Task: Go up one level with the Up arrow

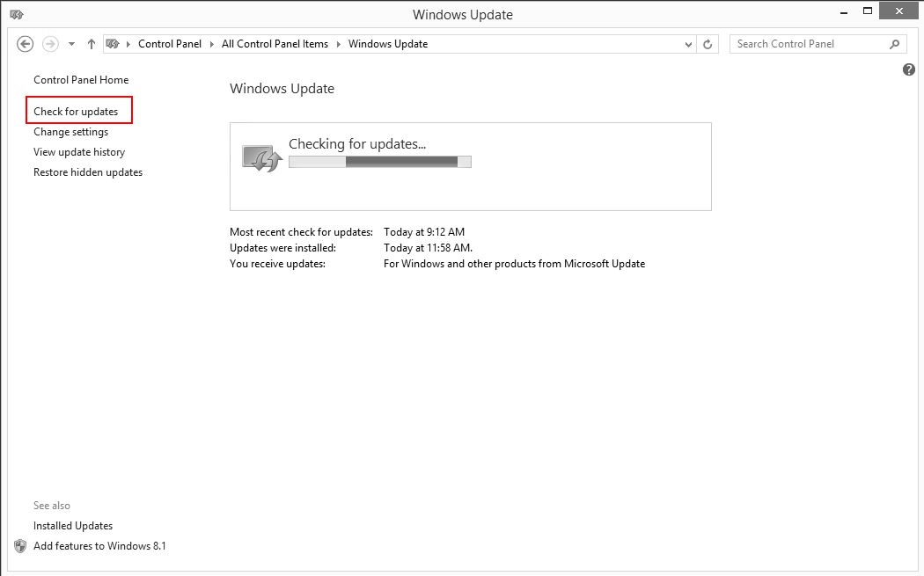Action: 92,44
